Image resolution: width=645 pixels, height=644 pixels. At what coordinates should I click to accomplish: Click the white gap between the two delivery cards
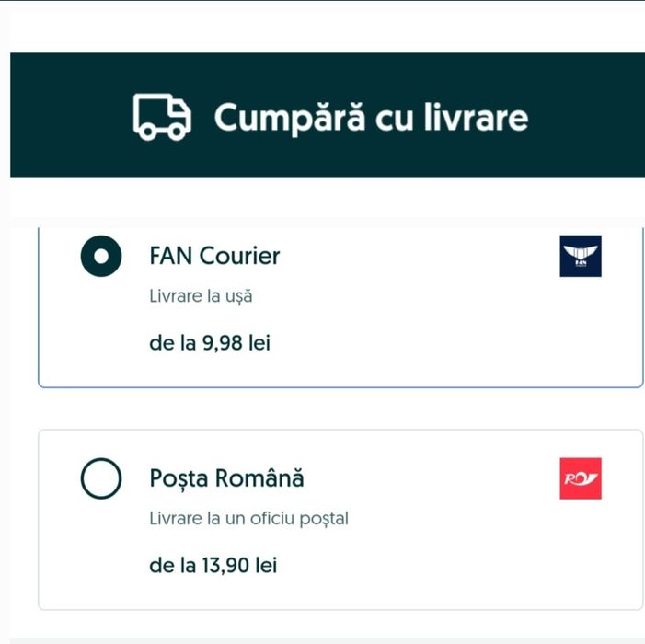(340, 408)
